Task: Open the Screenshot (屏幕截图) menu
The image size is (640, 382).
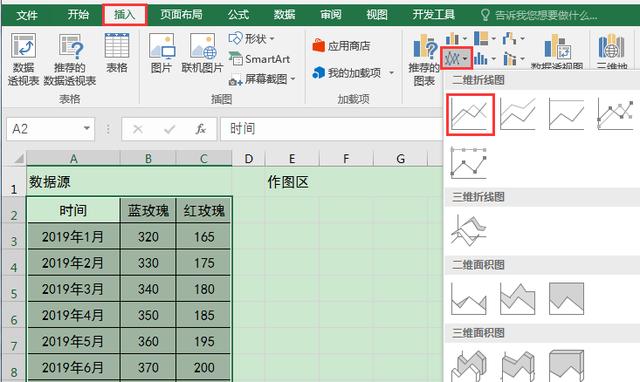Action: click(x=262, y=79)
